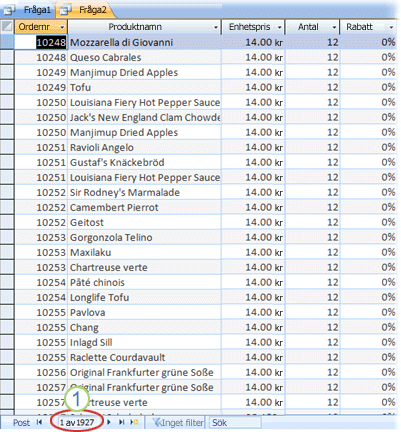
Task: Expand the Enhetspris column dropdown arrow
Action: pos(280,27)
